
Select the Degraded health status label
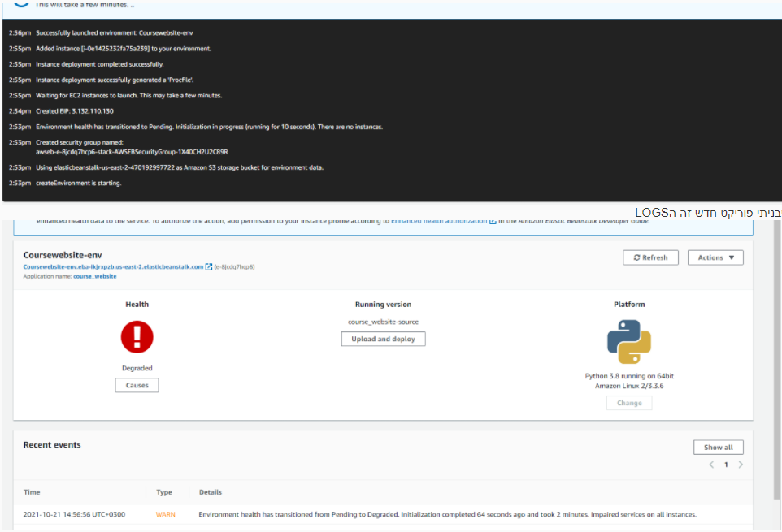coord(137,368)
